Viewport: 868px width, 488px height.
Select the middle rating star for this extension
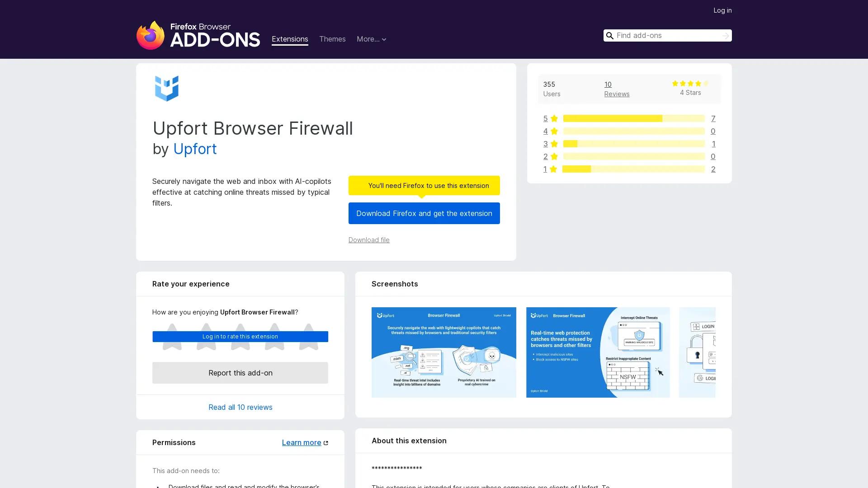click(x=240, y=337)
